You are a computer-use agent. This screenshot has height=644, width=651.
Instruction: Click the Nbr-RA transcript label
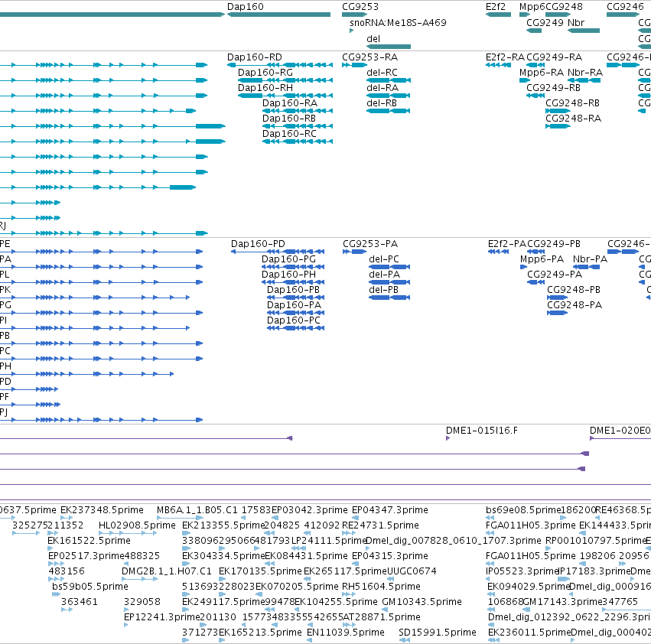tap(585, 73)
